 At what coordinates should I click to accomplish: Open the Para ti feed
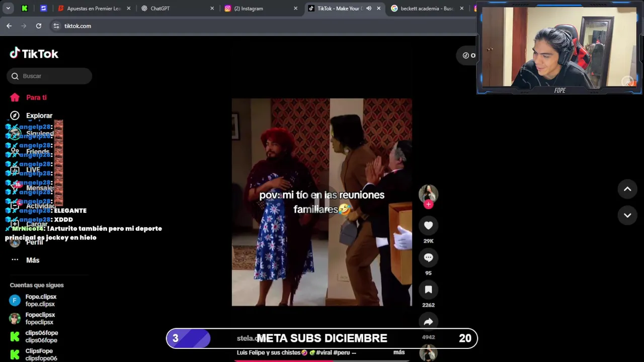tap(36, 98)
